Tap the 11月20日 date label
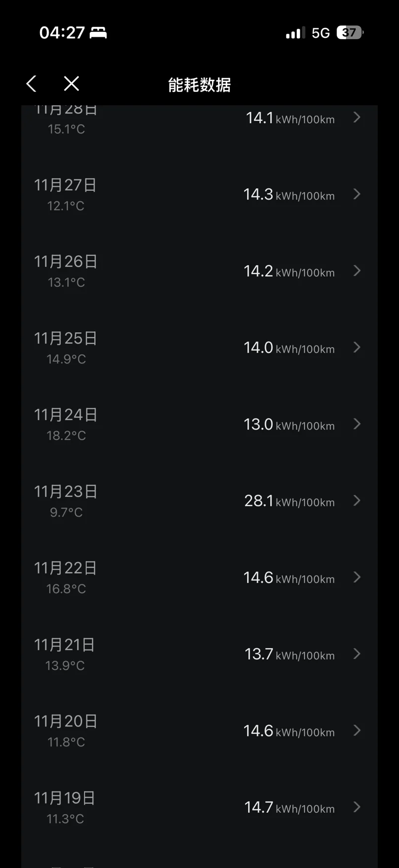 pos(66,721)
